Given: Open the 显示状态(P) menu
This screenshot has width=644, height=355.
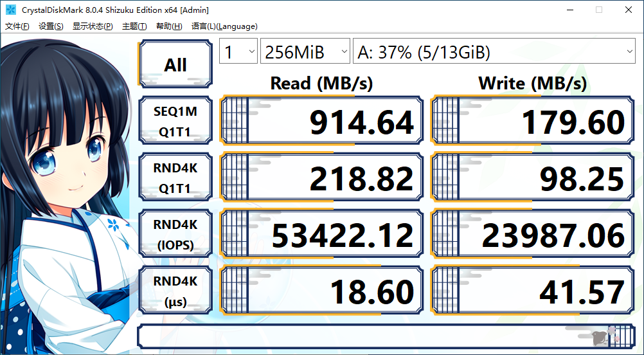Looking at the screenshot, I should (x=93, y=26).
